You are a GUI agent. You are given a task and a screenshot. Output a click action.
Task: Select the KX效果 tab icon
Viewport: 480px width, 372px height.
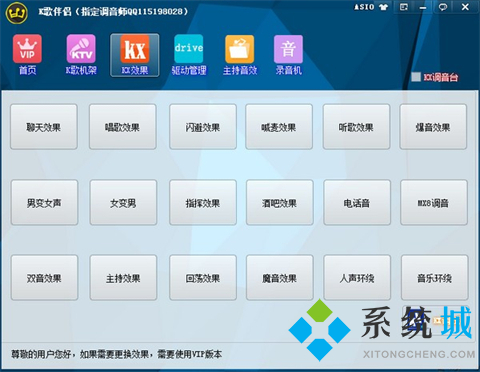pos(135,55)
